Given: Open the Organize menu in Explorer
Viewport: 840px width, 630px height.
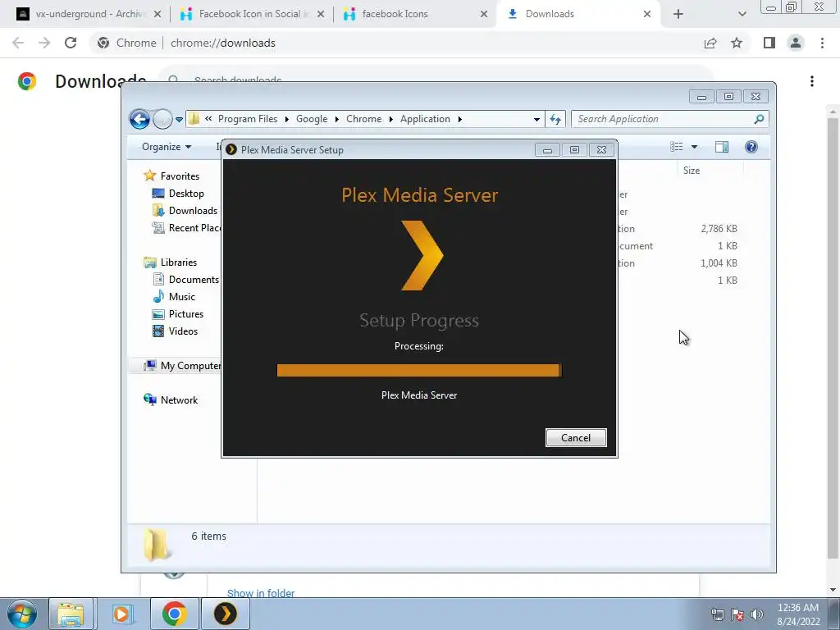Looking at the screenshot, I should pos(166,147).
